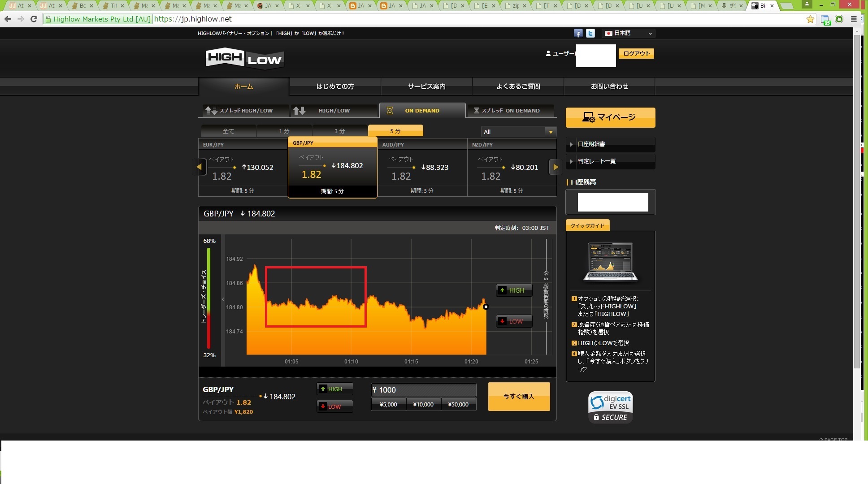The image size is (868, 484).
Task: Select the EUR/JPY asset card
Action: 243,168
